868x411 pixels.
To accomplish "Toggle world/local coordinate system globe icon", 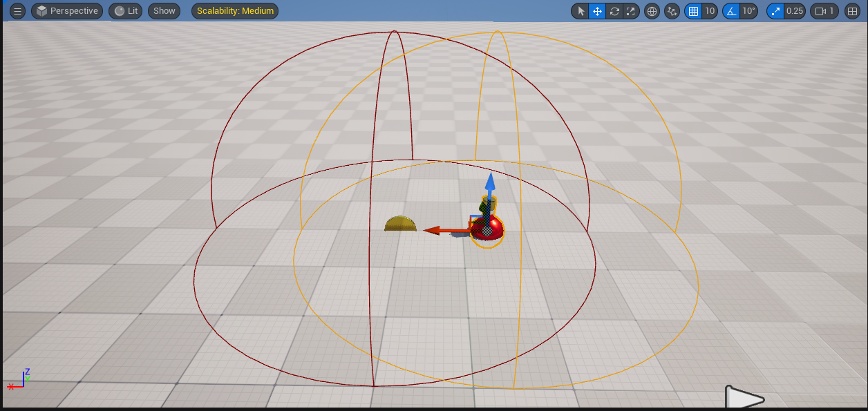I will click(x=652, y=11).
